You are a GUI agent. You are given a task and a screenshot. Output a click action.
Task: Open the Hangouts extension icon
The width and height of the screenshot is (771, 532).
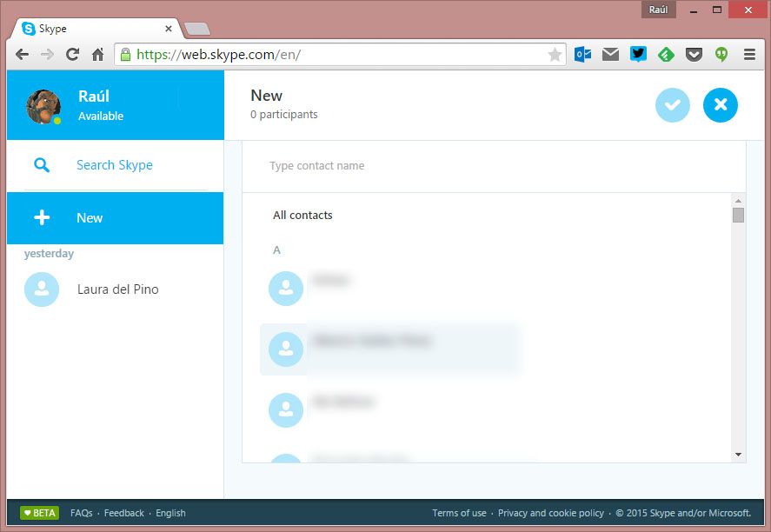click(721, 54)
